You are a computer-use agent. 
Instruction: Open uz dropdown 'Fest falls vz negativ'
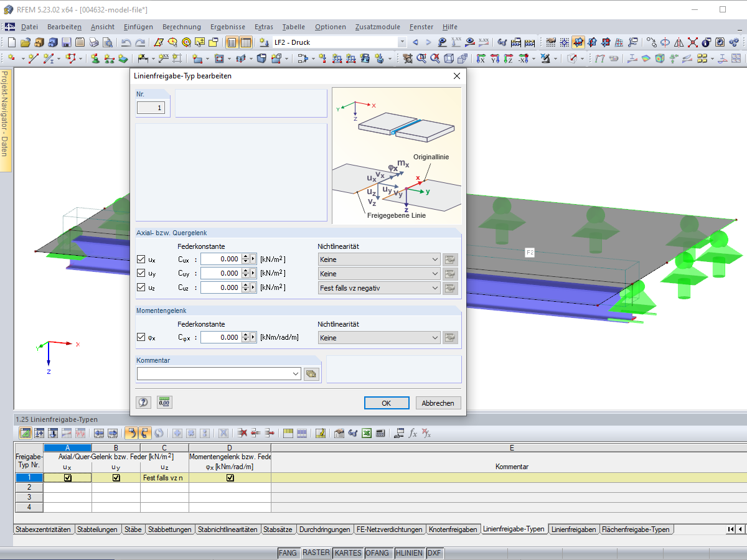[378, 287]
